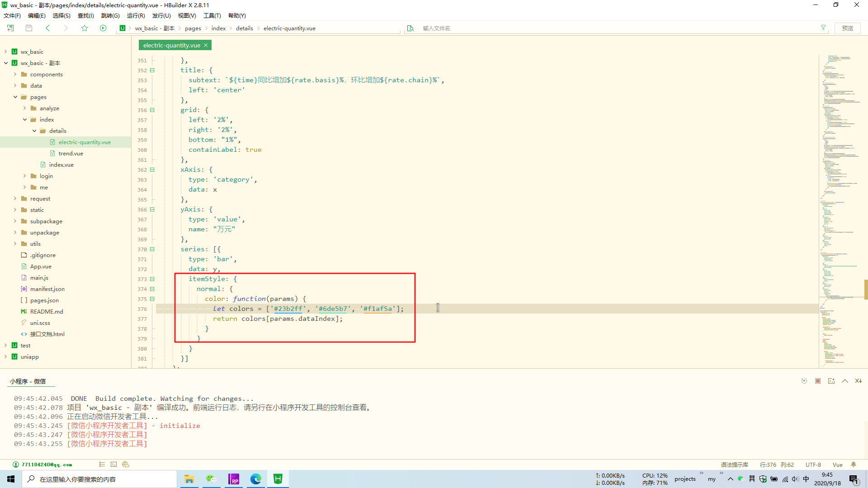This screenshot has height=488, width=868.
Task: Click the file search icon beside input
Action: tap(410, 28)
